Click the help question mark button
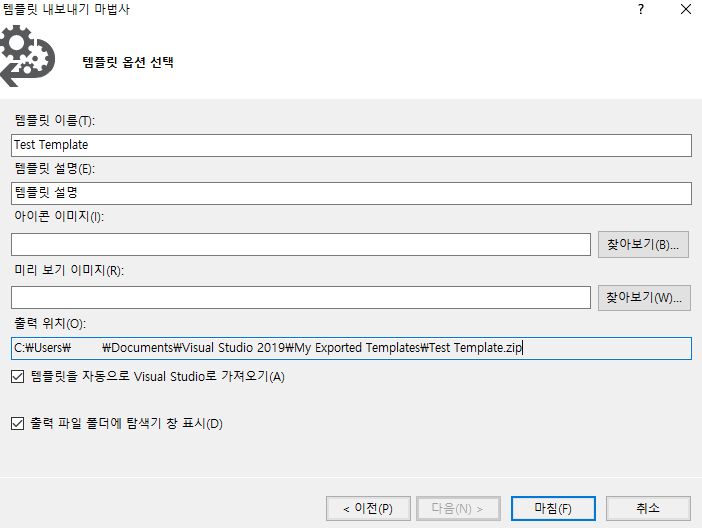Image resolution: width=702 pixels, height=528 pixels. (641, 9)
